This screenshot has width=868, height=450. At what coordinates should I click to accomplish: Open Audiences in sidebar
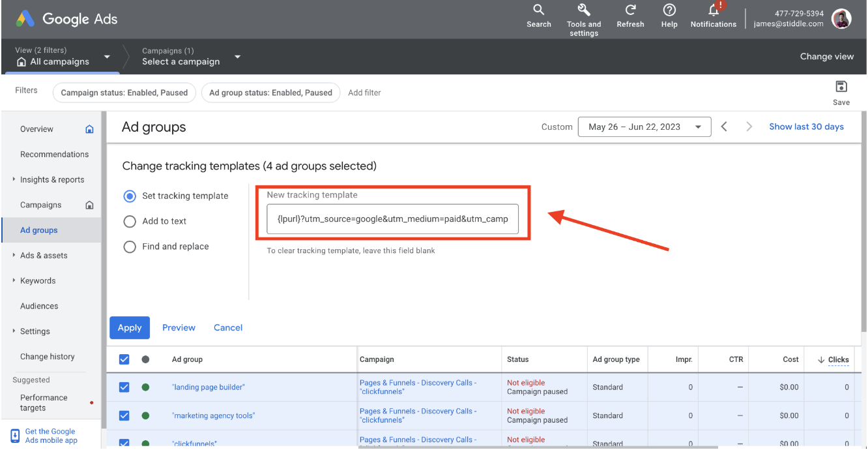pyautogui.click(x=39, y=306)
